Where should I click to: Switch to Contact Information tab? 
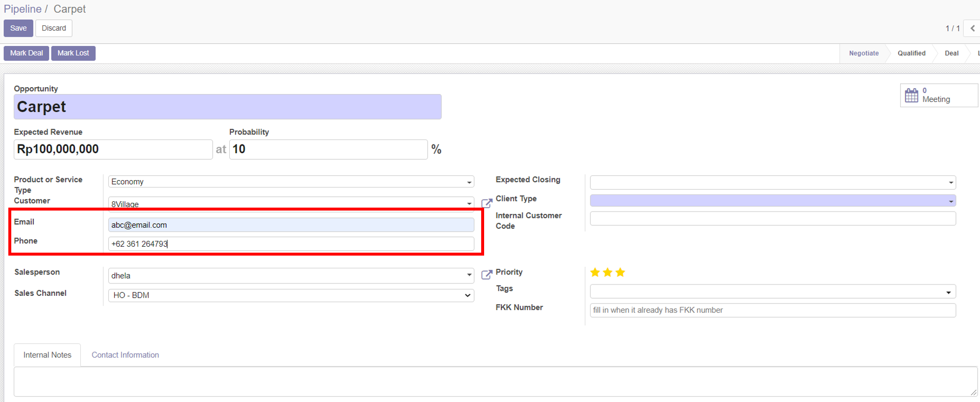click(125, 355)
